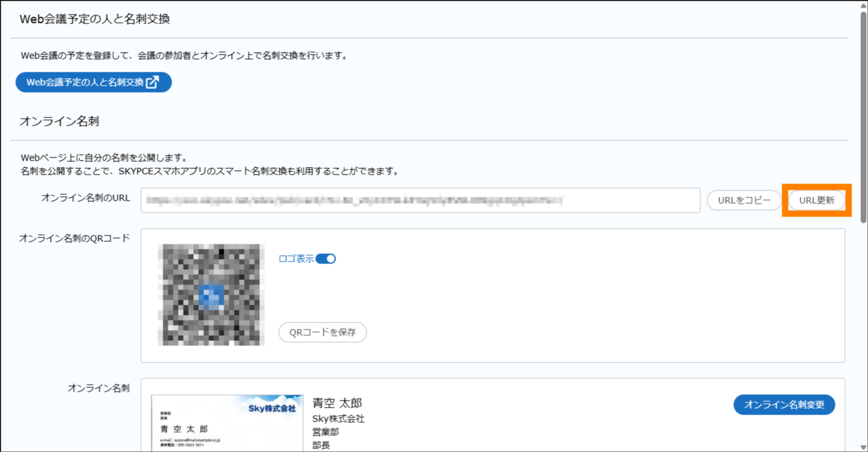Click the large name 青空 太郎 text
The image size is (868, 452).
tap(337, 403)
